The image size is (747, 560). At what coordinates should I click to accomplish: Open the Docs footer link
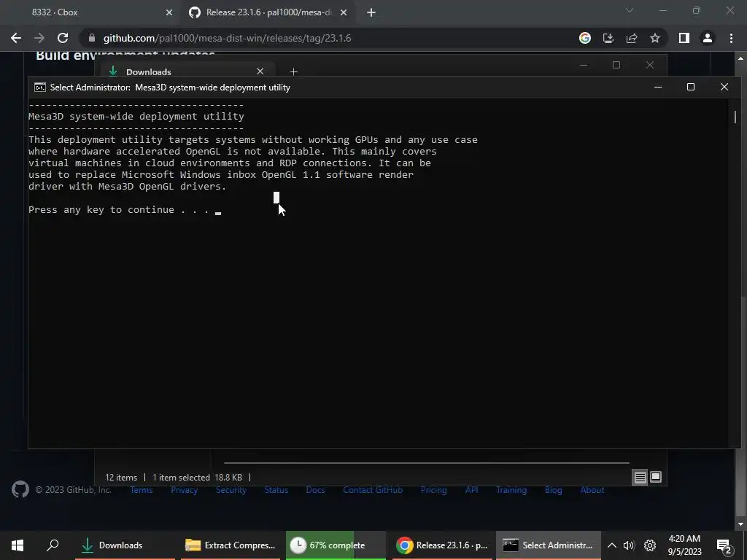point(315,490)
